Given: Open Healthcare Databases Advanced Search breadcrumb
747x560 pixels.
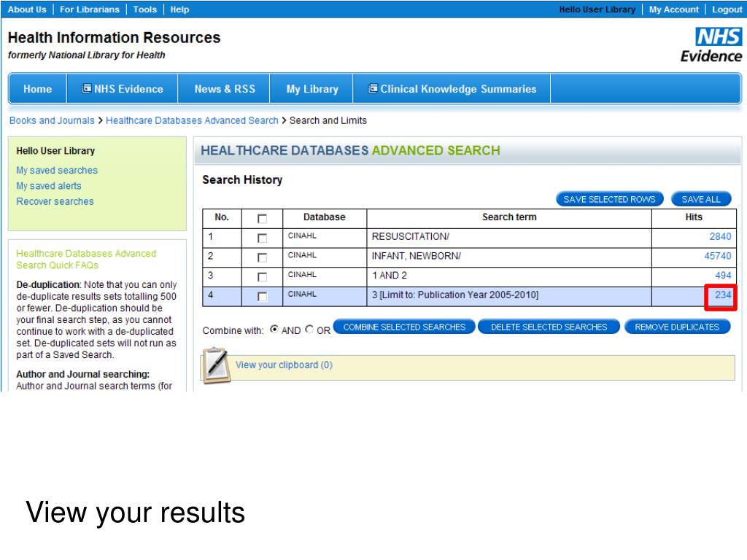Looking at the screenshot, I should tap(192, 120).
